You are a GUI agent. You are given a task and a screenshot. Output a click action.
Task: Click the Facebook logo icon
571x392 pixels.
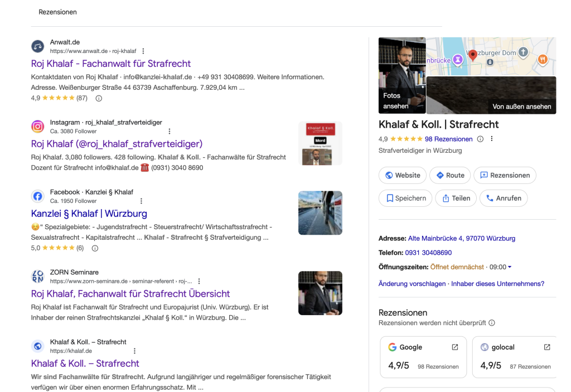pyautogui.click(x=37, y=196)
